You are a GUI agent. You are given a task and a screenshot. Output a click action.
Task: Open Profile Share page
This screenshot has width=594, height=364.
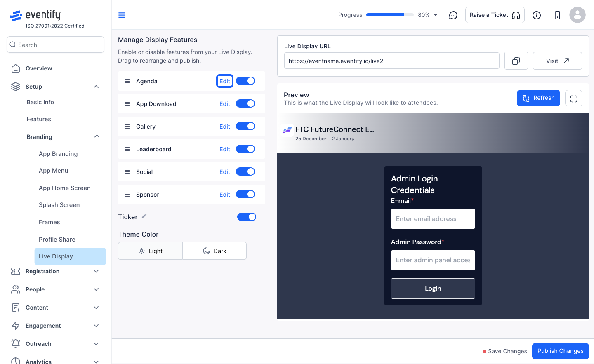pos(57,240)
